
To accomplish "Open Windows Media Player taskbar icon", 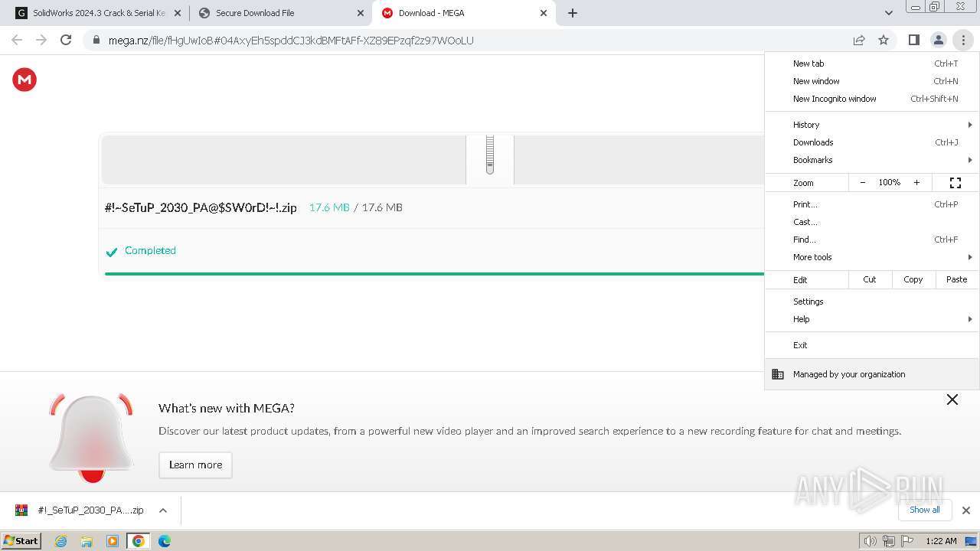I will click(x=113, y=541).
